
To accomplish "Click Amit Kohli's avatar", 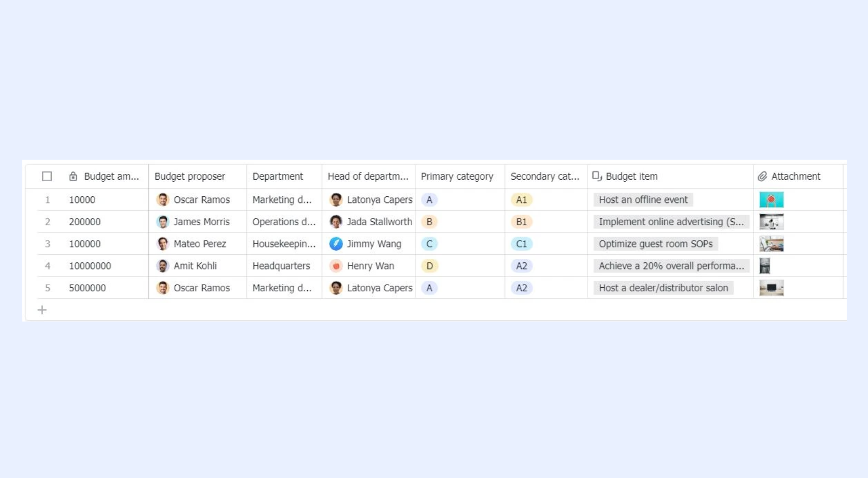I will [162, 266].
